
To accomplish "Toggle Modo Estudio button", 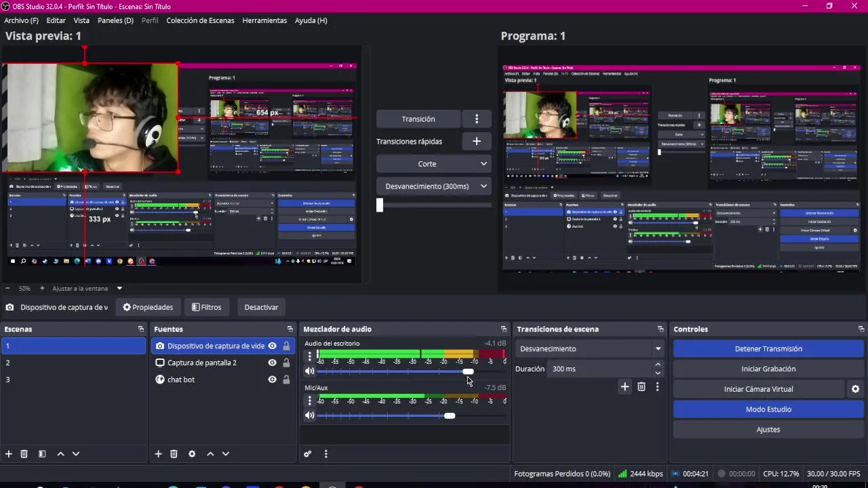I will pyautogui.click(x=768, y=409).
